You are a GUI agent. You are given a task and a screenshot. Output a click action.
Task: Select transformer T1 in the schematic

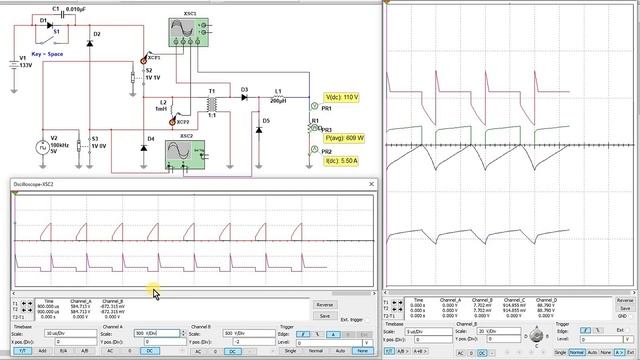pyautogui.click(x=211, y=104)
